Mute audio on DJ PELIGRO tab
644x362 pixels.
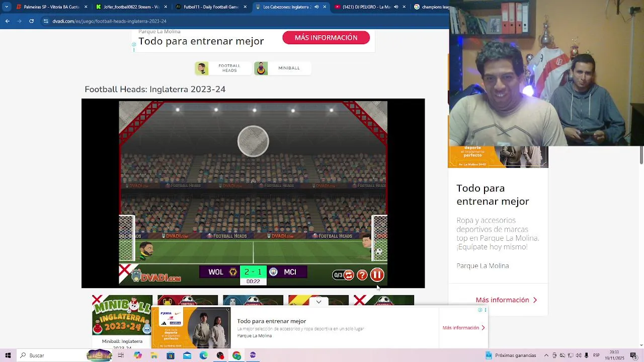coord(396,7)
